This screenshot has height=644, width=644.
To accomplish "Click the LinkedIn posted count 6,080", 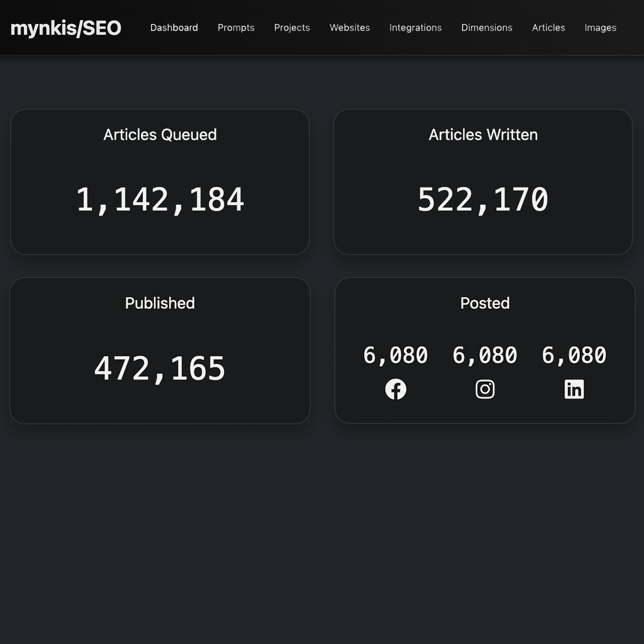I will click(x=574, y=355).
